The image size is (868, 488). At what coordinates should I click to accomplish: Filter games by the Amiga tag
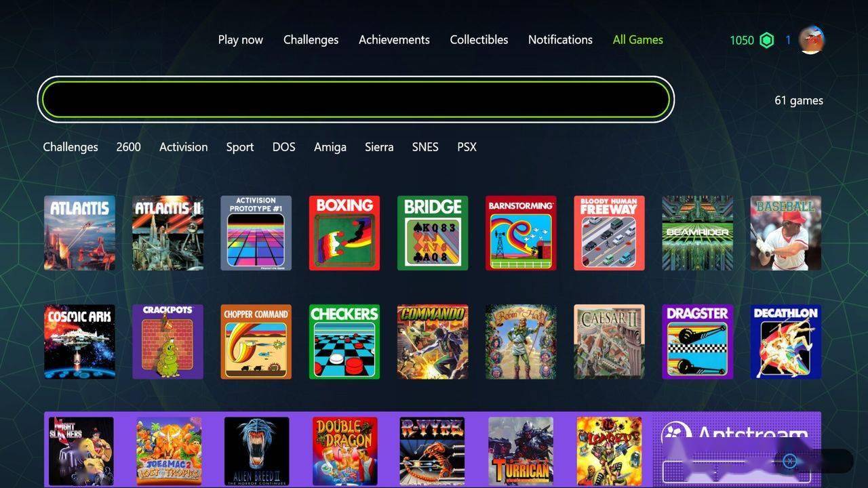pos(330,147)
